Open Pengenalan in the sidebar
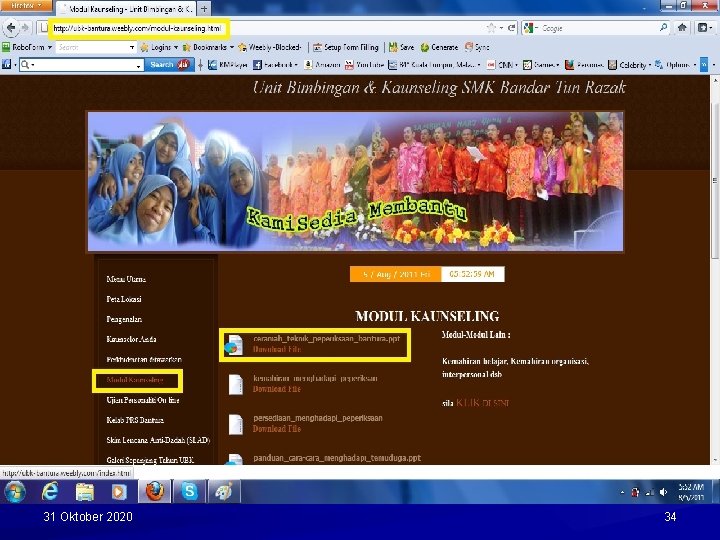720x540 pixels. point(124,319)
